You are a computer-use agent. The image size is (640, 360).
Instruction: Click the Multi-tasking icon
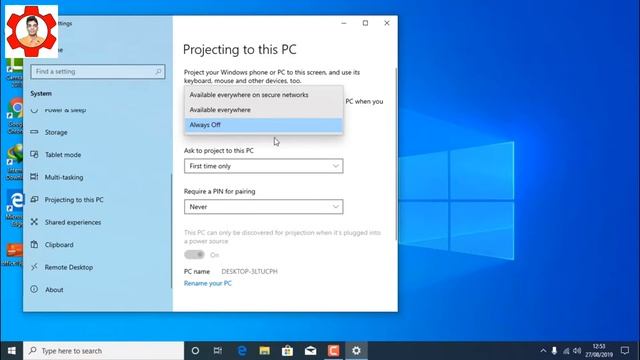tap(34, 177)
